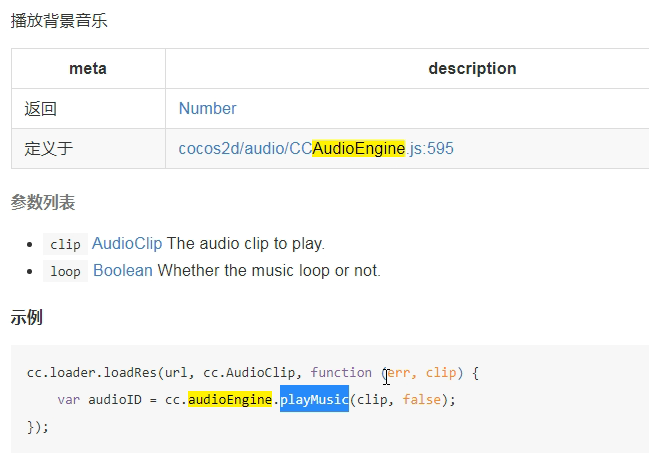Screen dimensions: 649x471
Task: Open the Boolean type link
Action: coord(123,270)
